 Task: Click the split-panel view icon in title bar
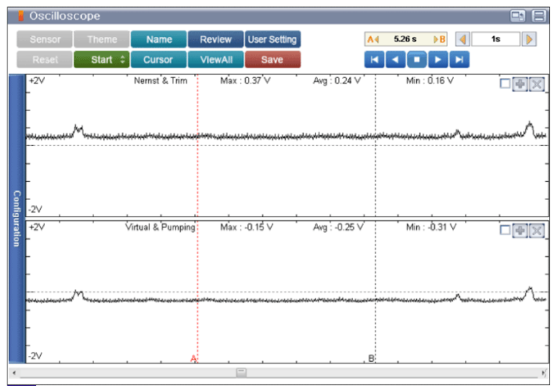(539, 16)
